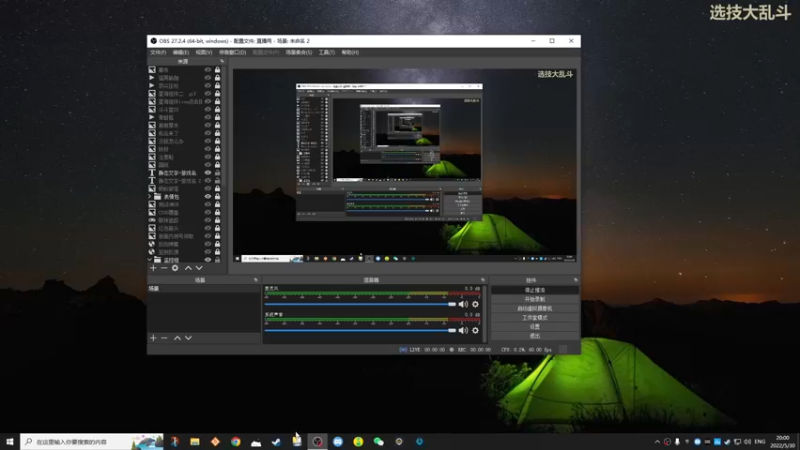Click the 表情包 group folder icon
800x450 pixels.
click(x=158, y=196)
